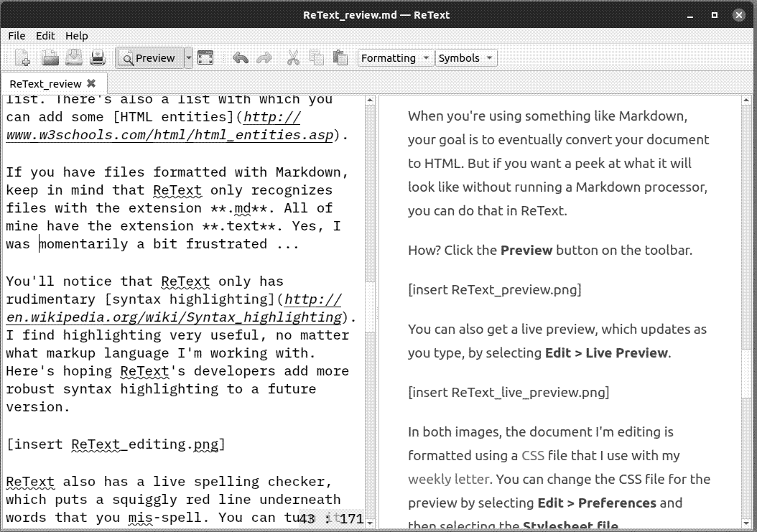Save the document using the Save icon
The image size is (757, 532).
74,58
